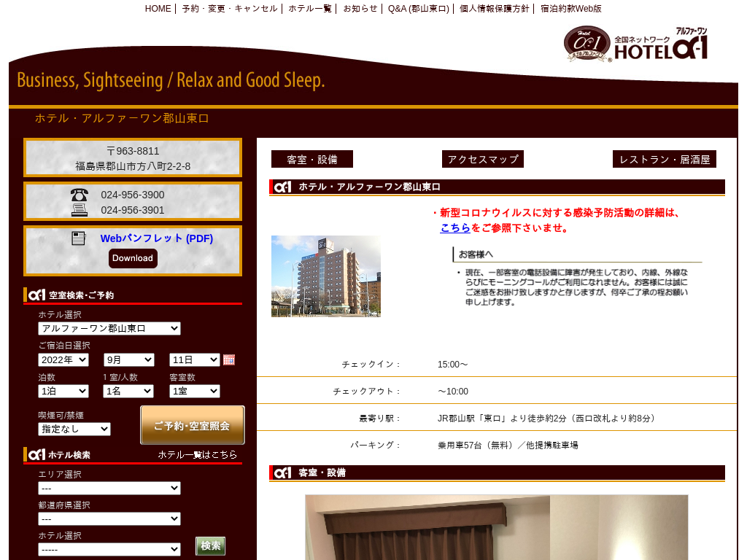Click the guest room curtain photo

click(496, 527)
